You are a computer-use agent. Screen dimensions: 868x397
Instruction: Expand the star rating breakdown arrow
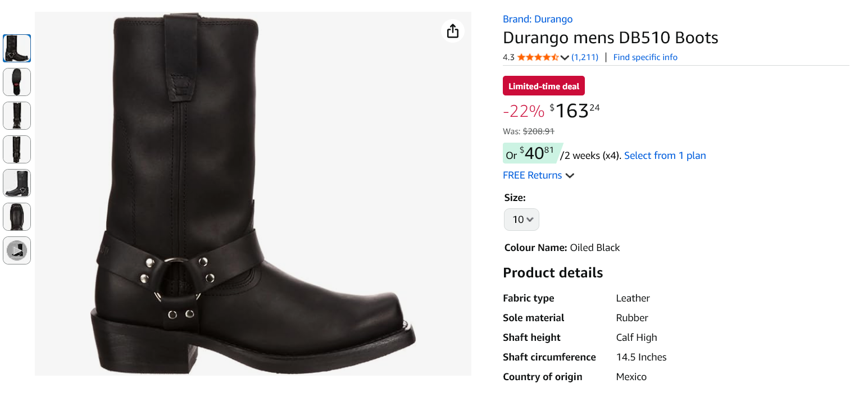pos(565,57)
